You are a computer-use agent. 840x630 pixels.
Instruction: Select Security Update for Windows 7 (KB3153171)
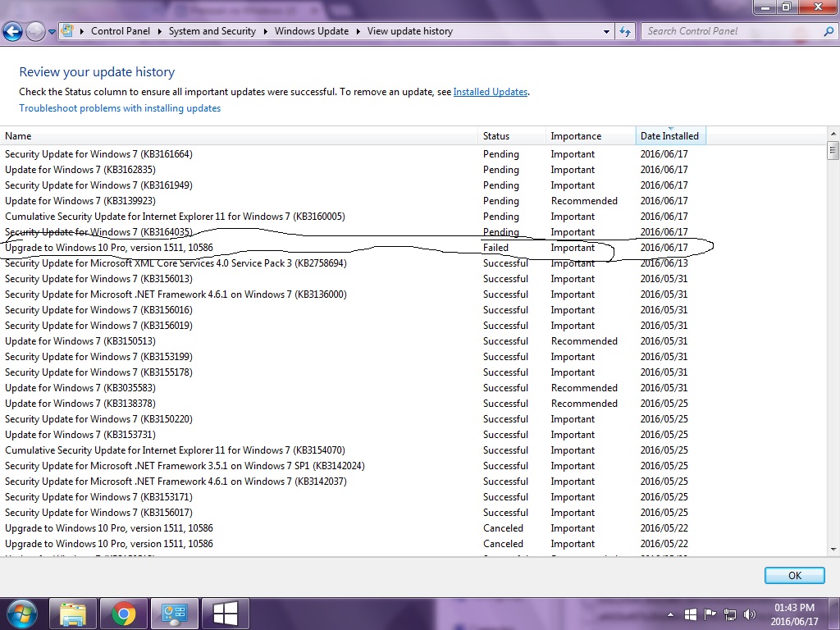(353, 496)
